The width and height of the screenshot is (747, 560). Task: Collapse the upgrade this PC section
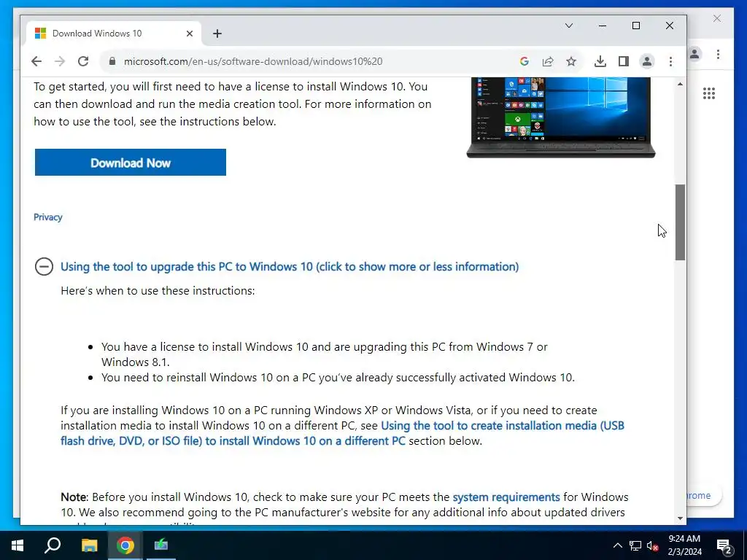point(44,266)
